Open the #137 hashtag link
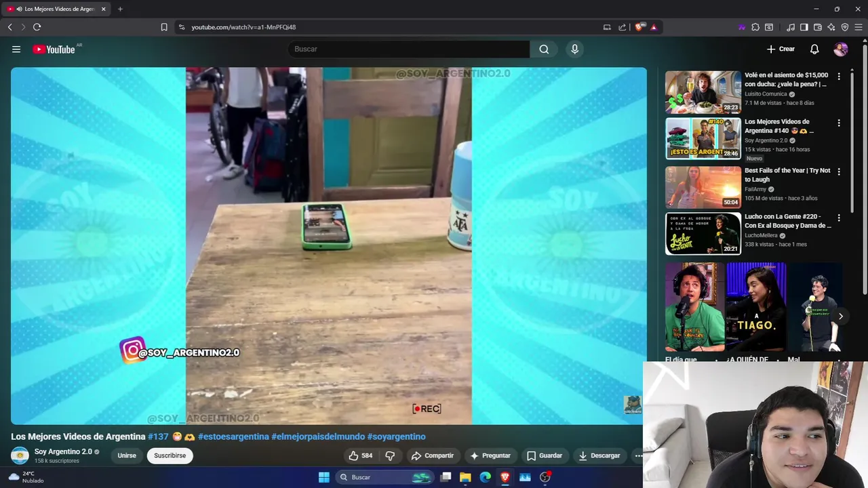868x488 pixels. (158, 436)
